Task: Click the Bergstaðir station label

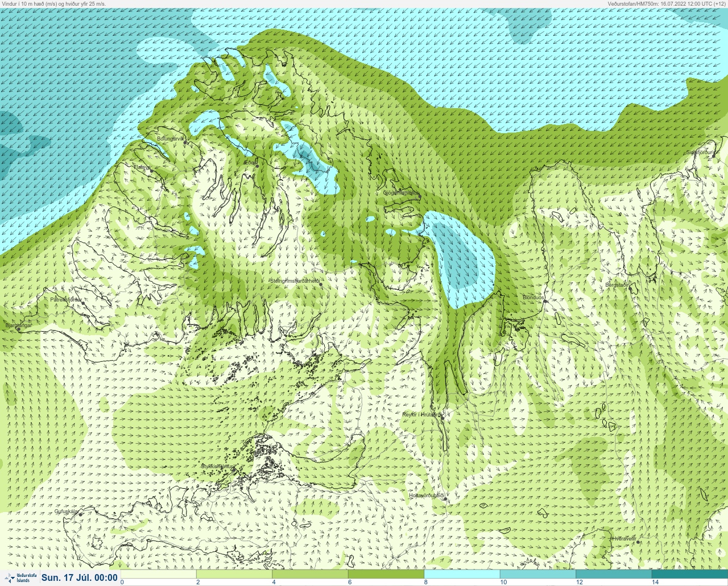Action: [617, 284]
